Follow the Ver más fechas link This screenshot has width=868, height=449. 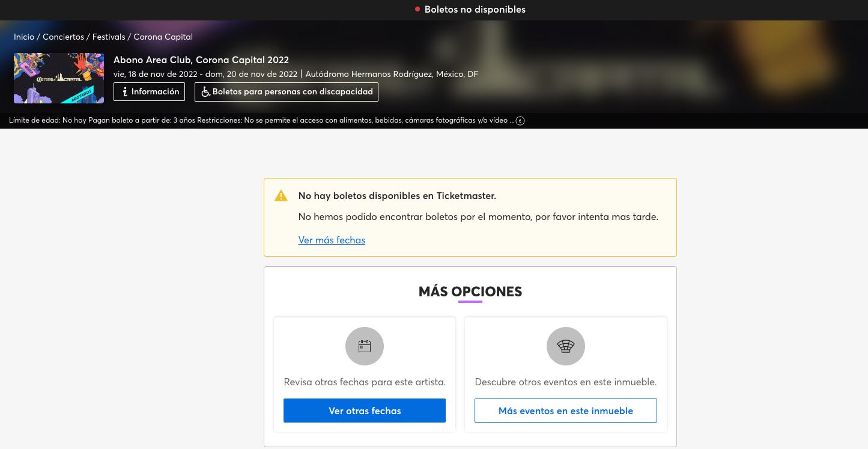(x=332, y=240)
